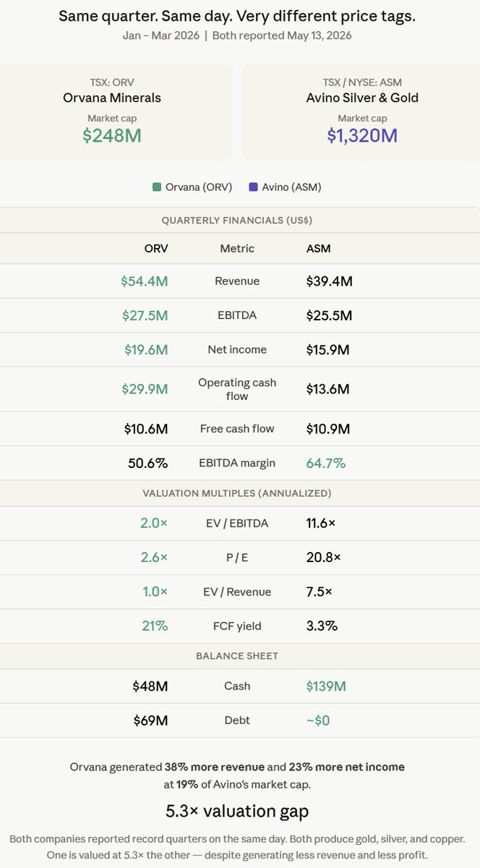Click the 'Valuation Multiples (Annualized)' header
The image size is (480, 868).
[237, 493]
